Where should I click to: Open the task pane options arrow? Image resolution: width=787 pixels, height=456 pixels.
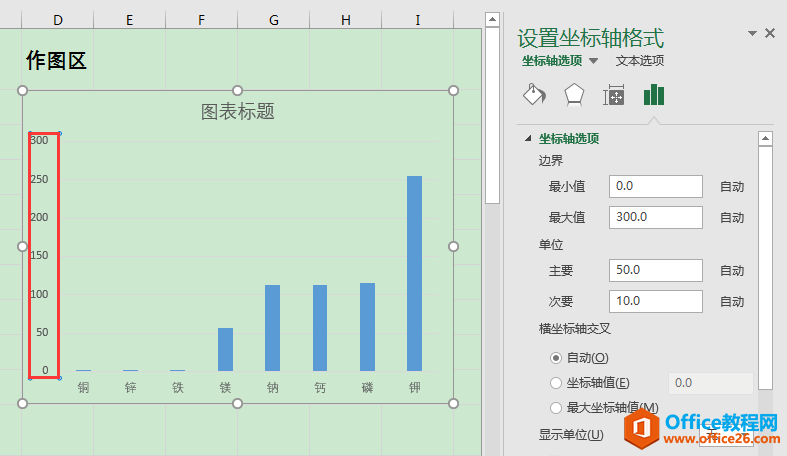pos(752,33)
